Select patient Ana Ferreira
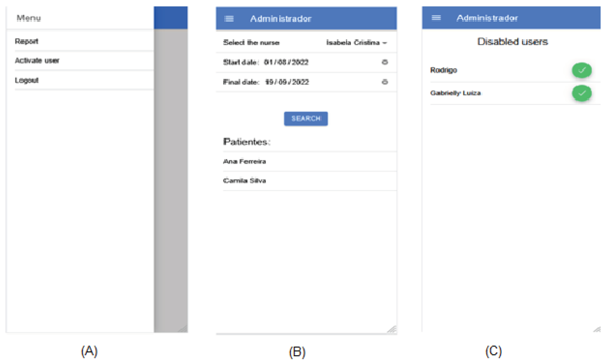The image size is (607, 364). point(244,161)
